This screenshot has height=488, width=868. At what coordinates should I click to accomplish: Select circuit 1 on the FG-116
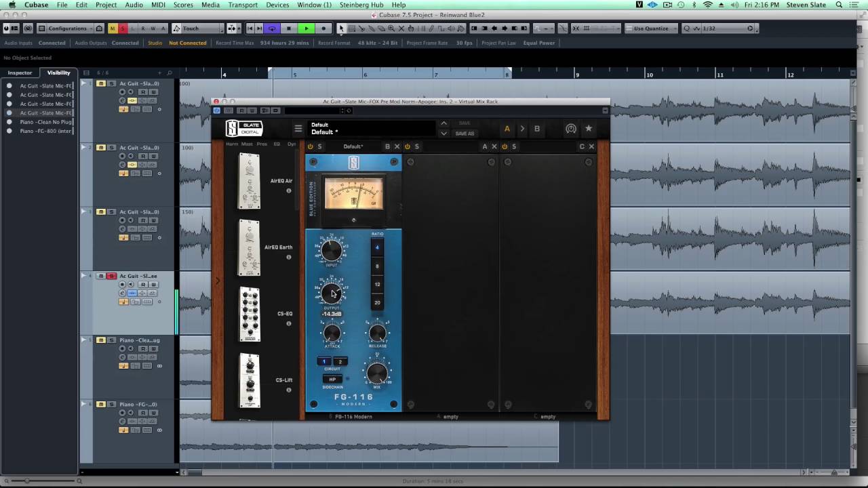(324, 361)
